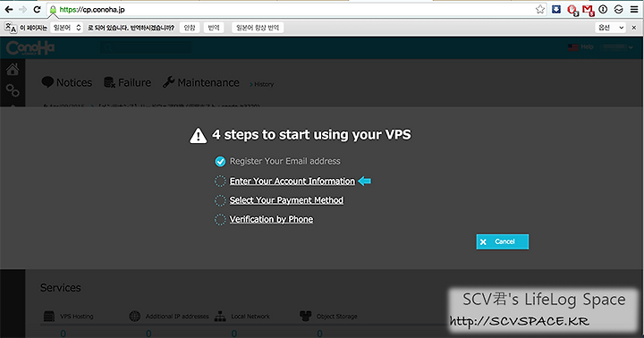
Task: Click the Object Storage icon
Action: pos(306,316)
